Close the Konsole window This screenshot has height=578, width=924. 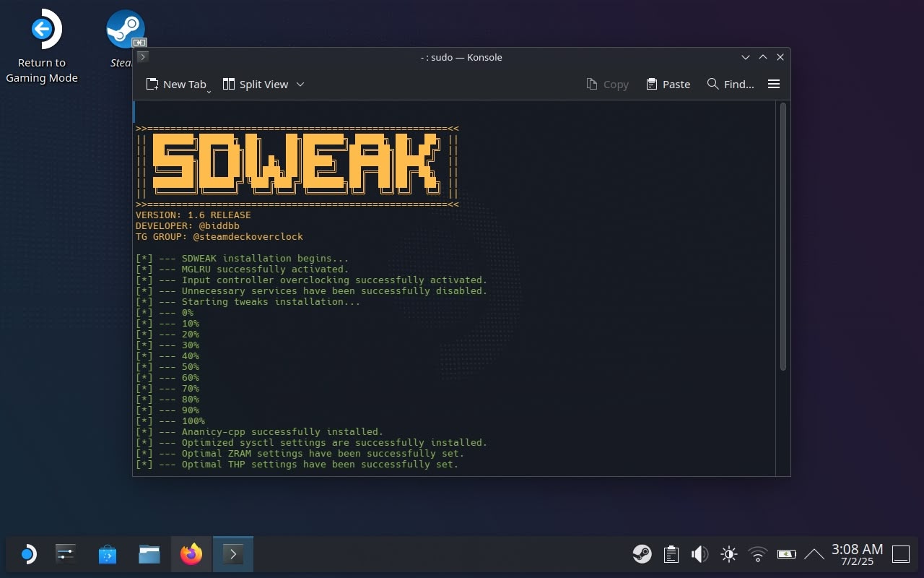(780, 57)
